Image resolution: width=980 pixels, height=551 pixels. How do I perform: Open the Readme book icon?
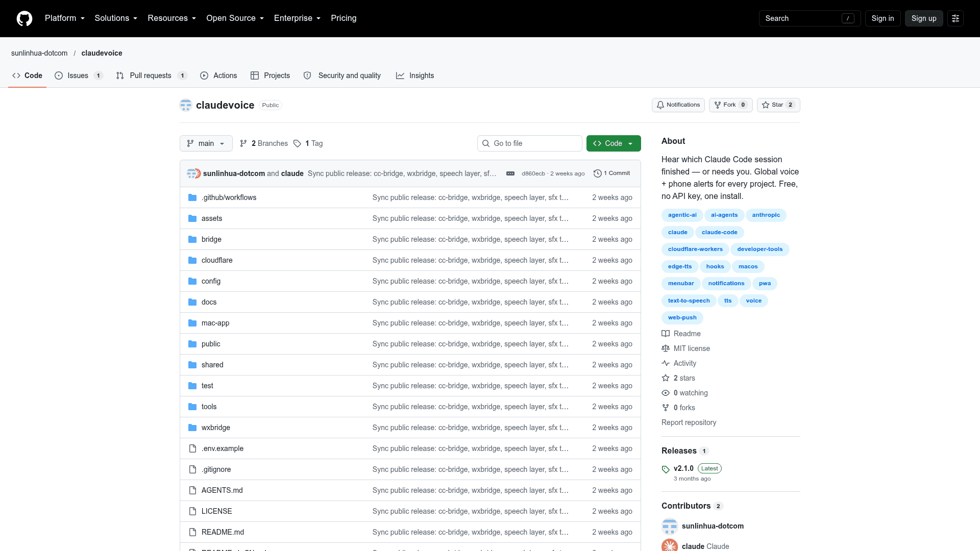666,334
